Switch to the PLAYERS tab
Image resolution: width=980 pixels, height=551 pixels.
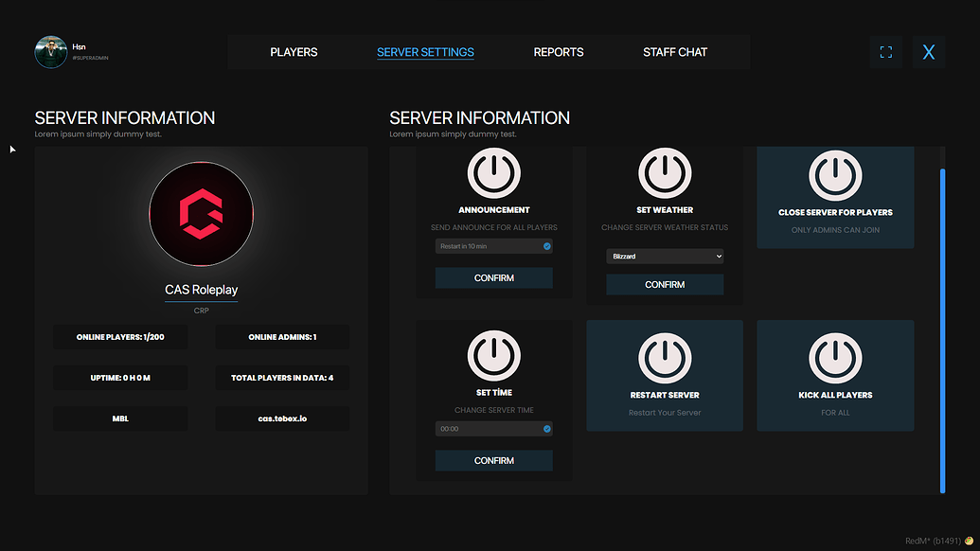pyautogui.click(x=294, y=52)
